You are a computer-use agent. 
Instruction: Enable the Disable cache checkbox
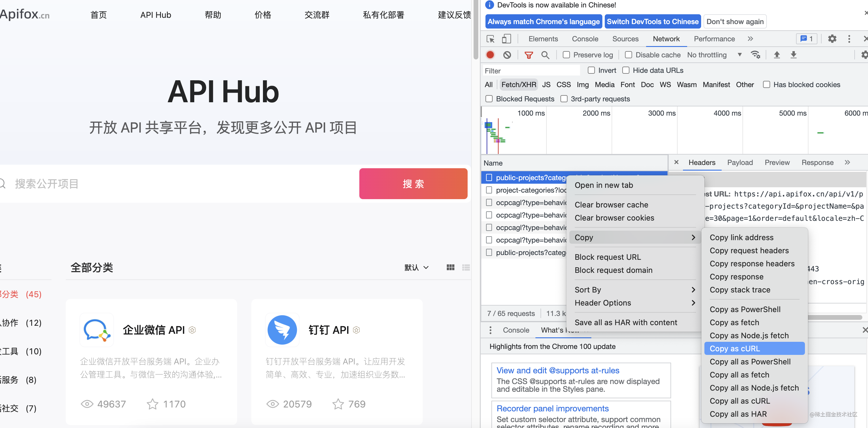click(628, 55)
